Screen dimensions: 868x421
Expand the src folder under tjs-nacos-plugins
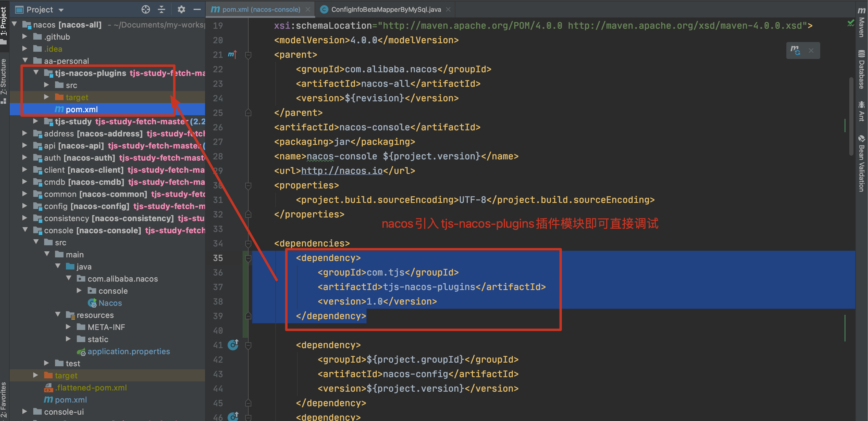pos(47,85)
